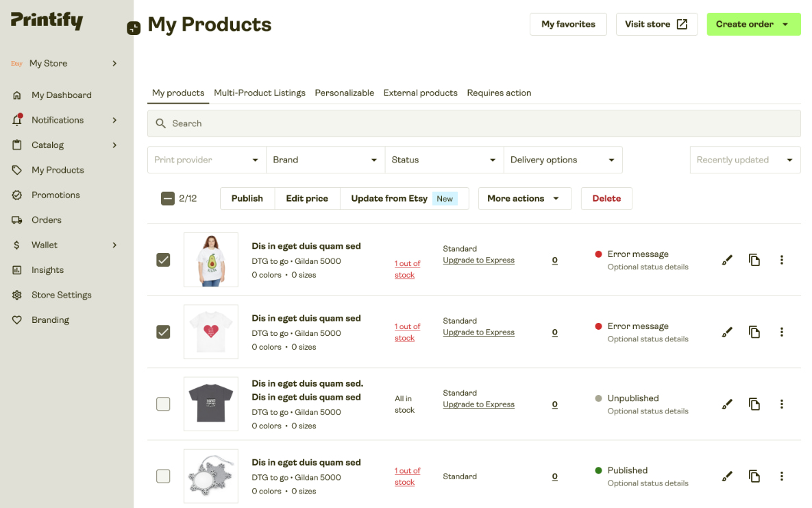812x508 pixels.
Task: Expand the Wallet submenu chevron
Action: [114, 245]
